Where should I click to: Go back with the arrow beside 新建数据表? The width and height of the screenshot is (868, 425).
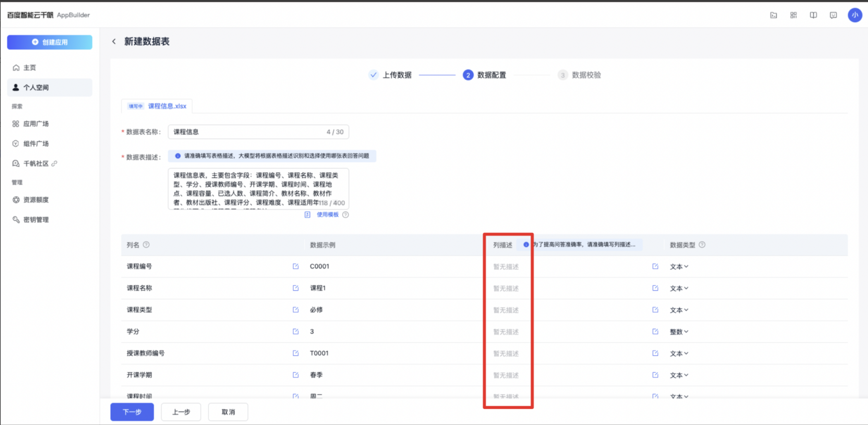click(x=114, y=41)
